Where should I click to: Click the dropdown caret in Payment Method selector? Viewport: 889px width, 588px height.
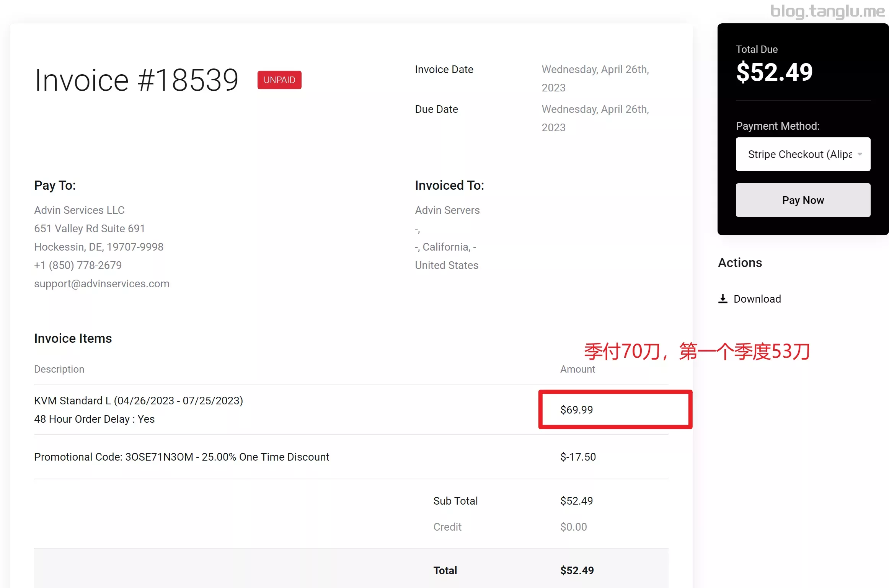click(x=860, y=154)
